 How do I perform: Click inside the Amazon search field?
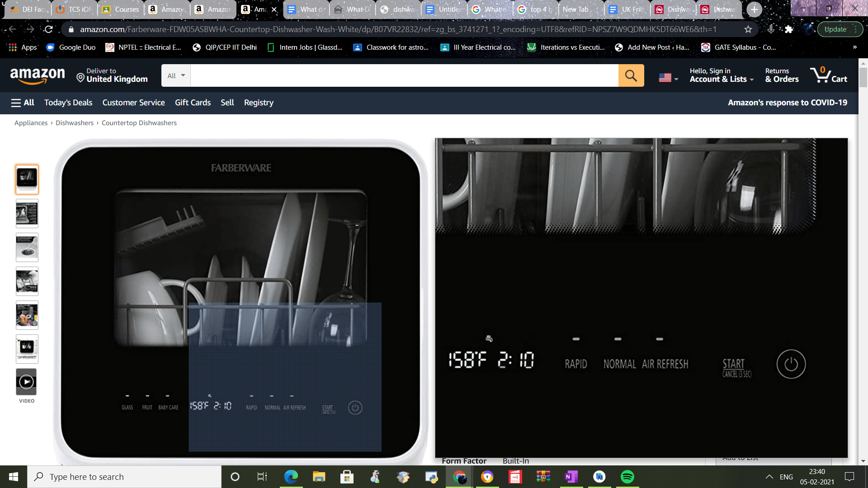(404, 75)
